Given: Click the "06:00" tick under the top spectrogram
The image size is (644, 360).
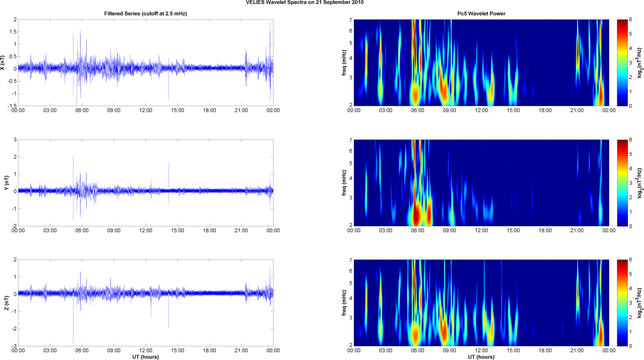Looking at the screenshot, I should click(417, 110).
